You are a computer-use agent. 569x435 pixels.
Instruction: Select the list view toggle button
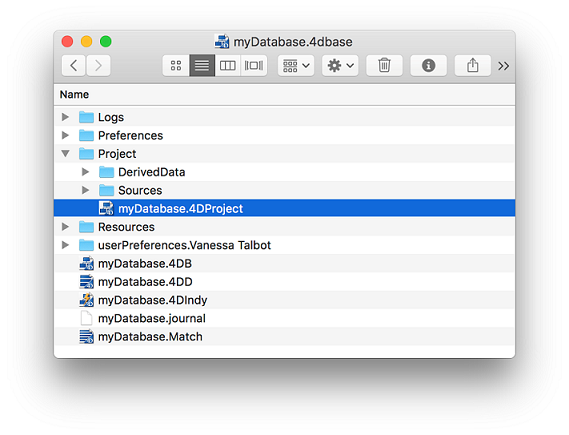point(202,66)
